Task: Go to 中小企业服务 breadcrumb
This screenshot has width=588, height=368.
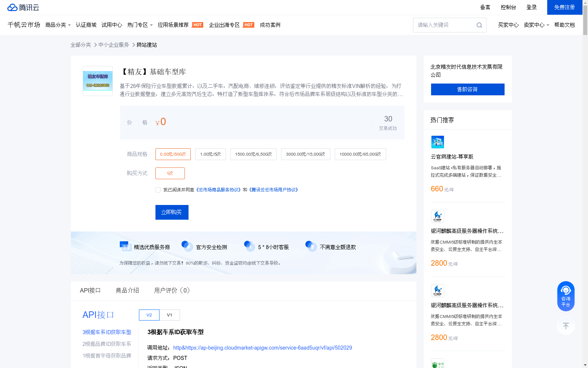Action: tap(114, 45)
